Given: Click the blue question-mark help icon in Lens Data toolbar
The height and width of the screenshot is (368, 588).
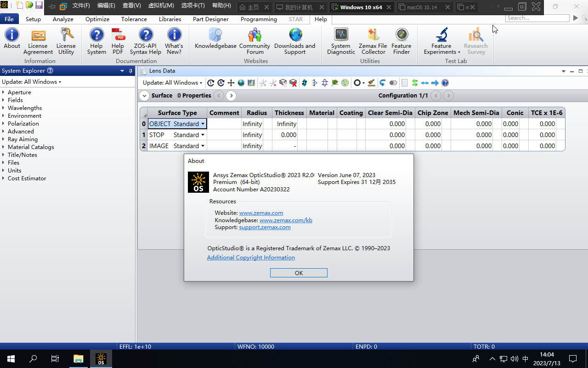Looking at the screenshot, I should (x=445, y=83).
